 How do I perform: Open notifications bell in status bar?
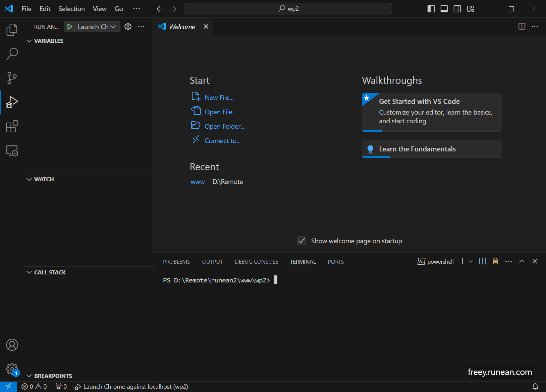[x=535, y=387]
